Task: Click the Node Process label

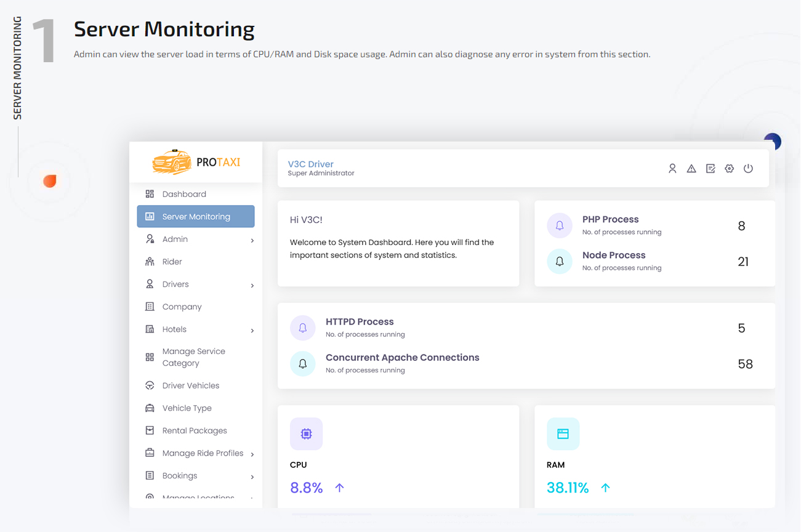Action: click(x=614, y=255)
